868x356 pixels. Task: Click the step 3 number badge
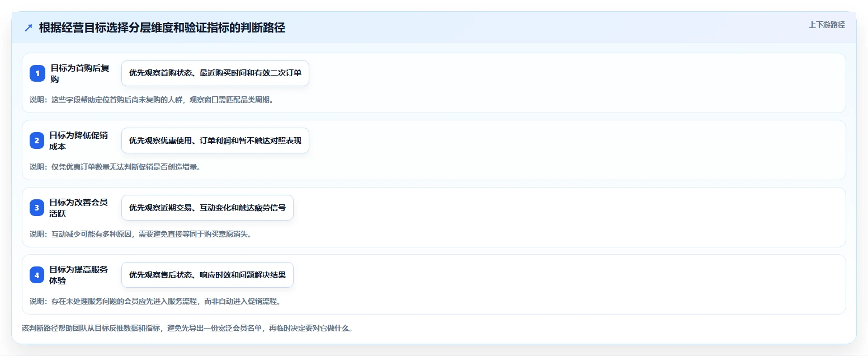[37, 208]
